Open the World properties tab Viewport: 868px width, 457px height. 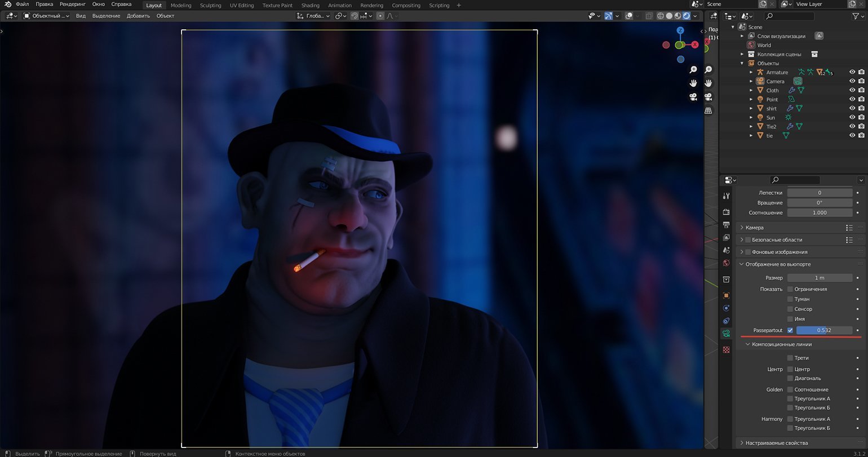(726, 263)
